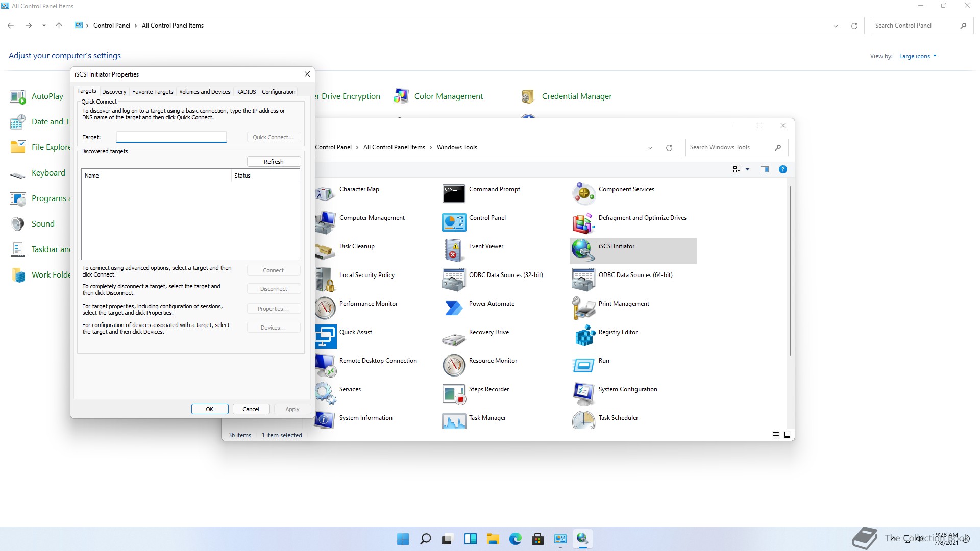The image size is (980, 551).
Task: Refresh the Windows Tools window
Action: coord(669,147)
